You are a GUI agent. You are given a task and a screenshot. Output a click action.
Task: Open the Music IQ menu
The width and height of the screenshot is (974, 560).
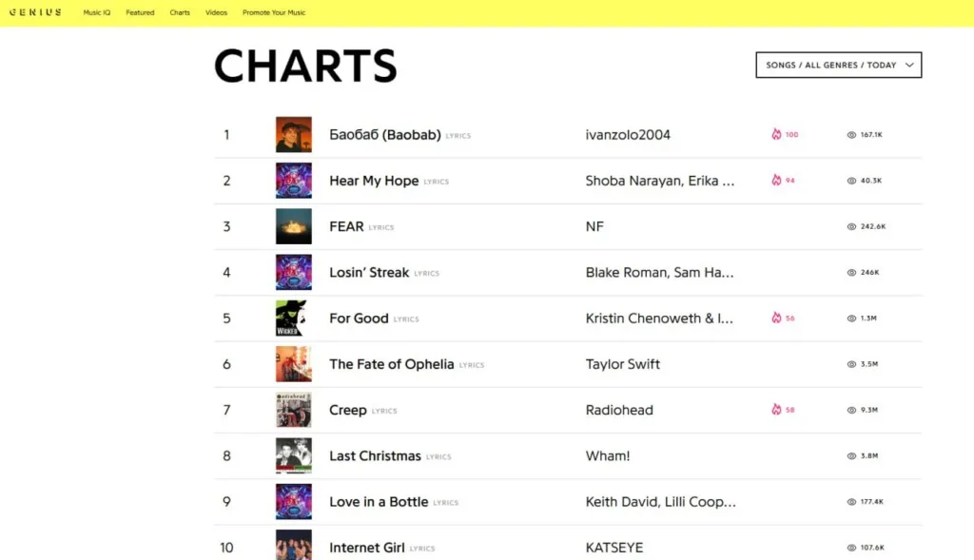[x=98, y=13]
